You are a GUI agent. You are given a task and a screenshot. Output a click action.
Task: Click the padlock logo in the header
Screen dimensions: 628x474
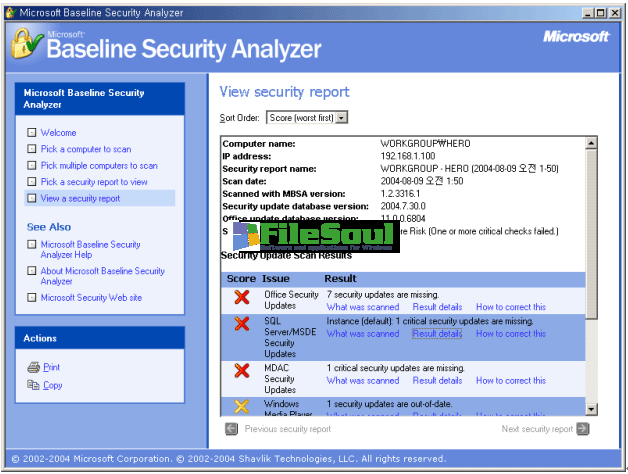(23, 41)
